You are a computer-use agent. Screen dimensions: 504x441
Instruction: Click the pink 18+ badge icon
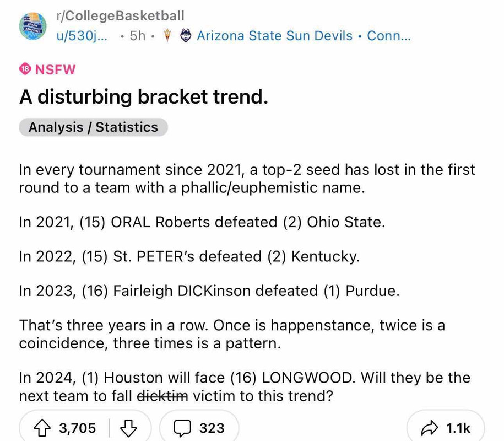(x=25, y=69)
